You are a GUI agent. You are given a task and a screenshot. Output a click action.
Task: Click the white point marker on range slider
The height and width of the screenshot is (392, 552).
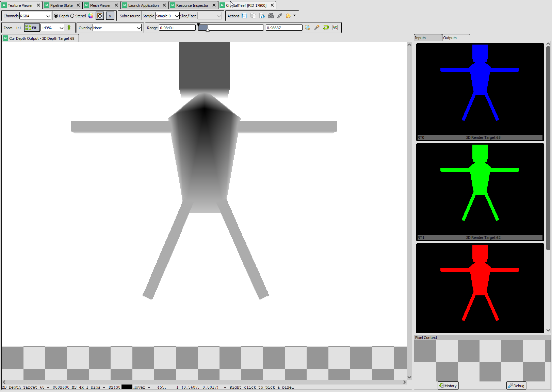click(208, 30)
